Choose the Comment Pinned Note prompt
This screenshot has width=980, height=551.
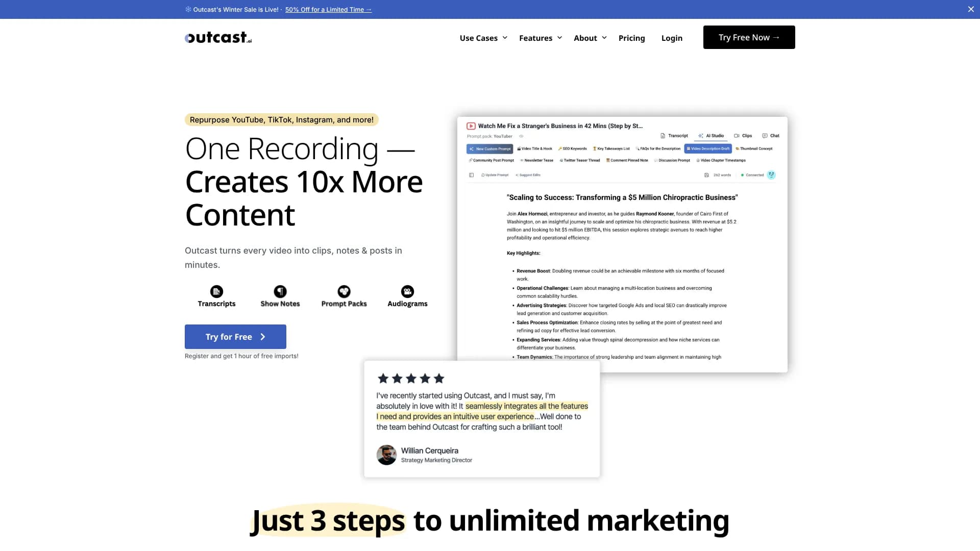(x=627, y=160)
